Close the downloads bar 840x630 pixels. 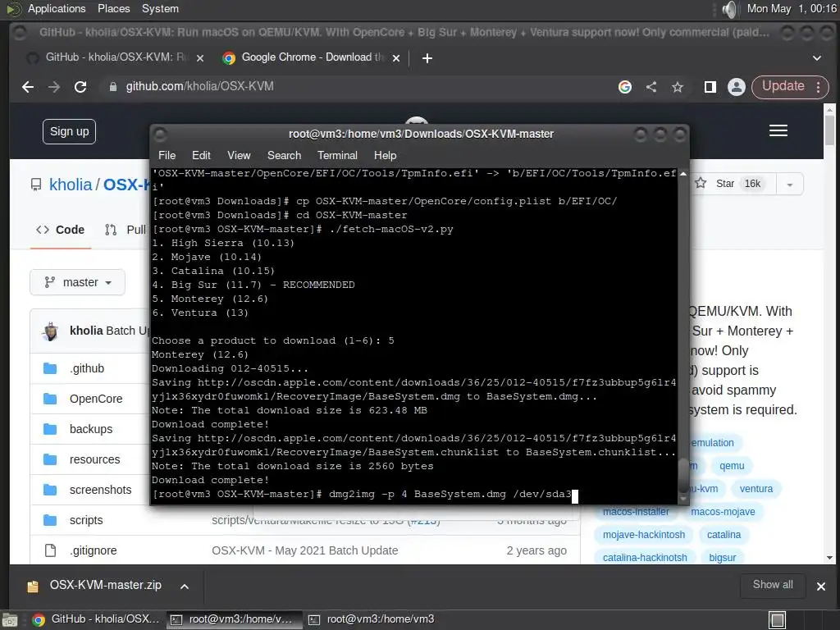tap(820, 587)
